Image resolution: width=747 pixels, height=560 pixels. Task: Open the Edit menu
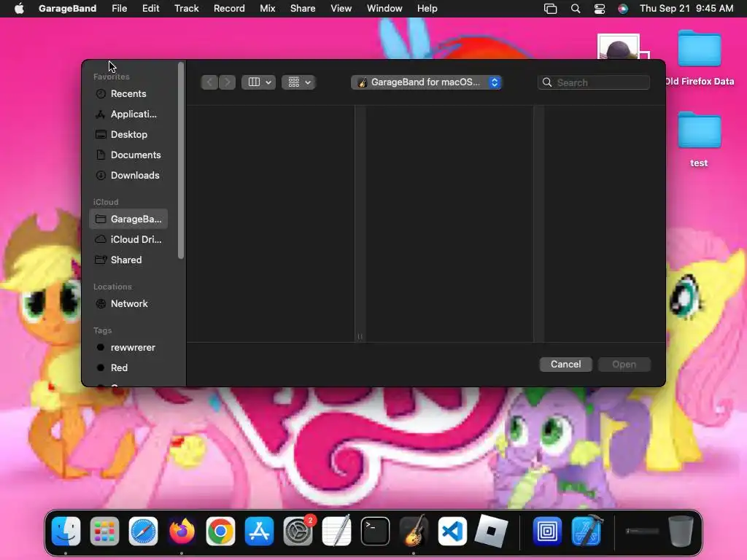[150, 9]
